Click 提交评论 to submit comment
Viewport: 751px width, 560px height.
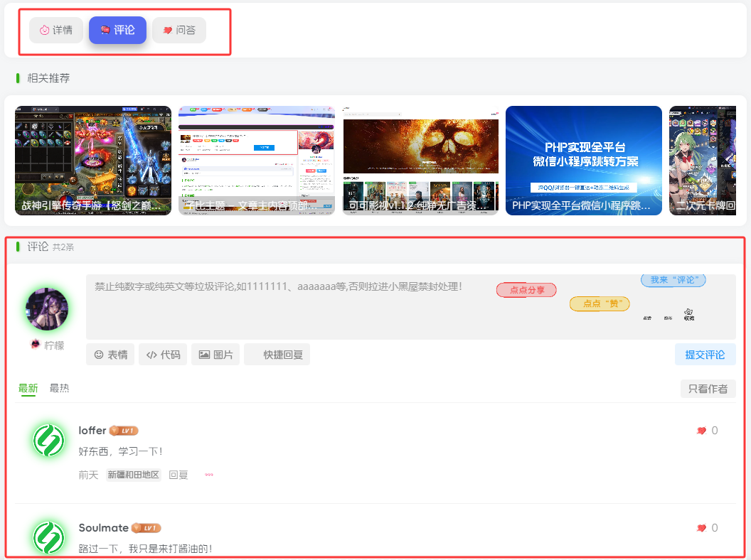pos(705,354)
